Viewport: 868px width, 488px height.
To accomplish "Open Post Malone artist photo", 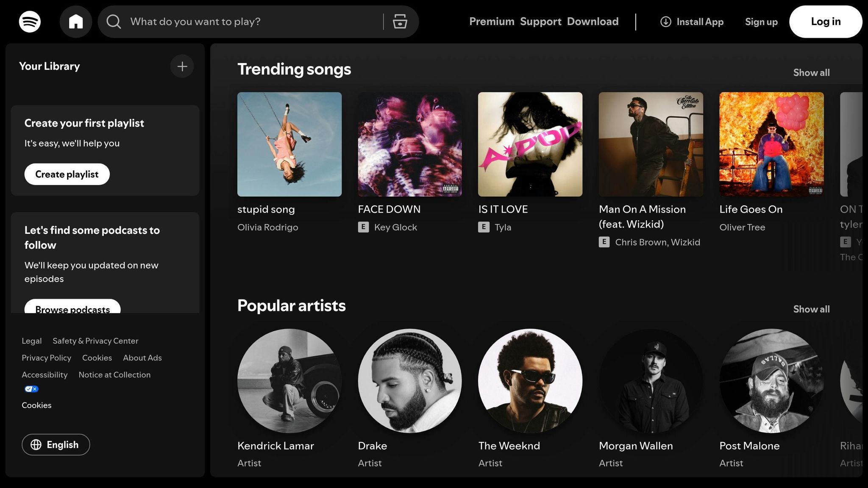I will click(x=771, y=381).
